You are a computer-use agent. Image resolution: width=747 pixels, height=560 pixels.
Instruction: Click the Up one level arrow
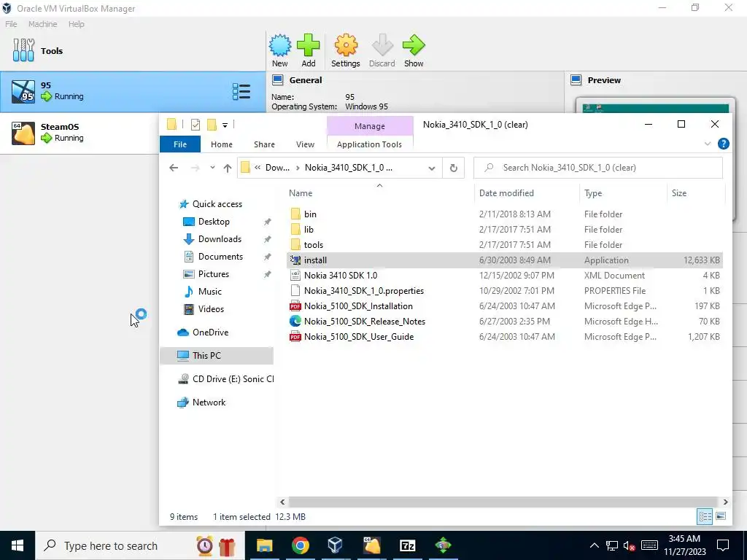pos(228,168)
